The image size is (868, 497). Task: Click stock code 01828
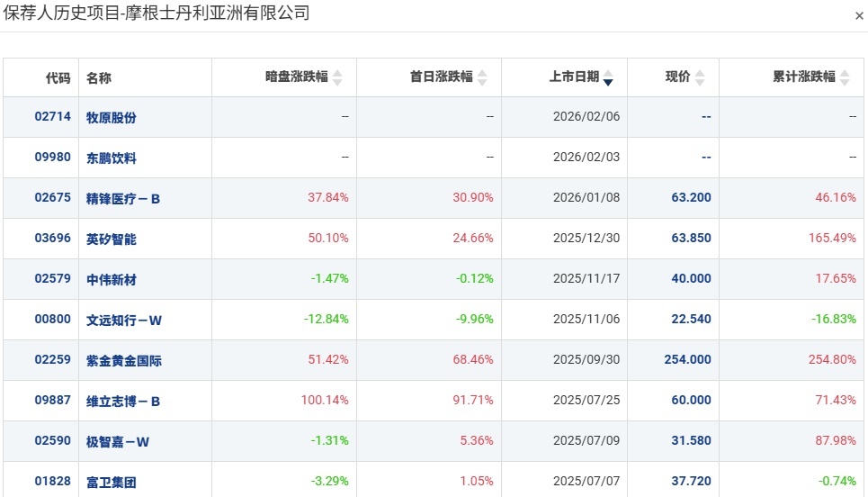tap(52, 481)
